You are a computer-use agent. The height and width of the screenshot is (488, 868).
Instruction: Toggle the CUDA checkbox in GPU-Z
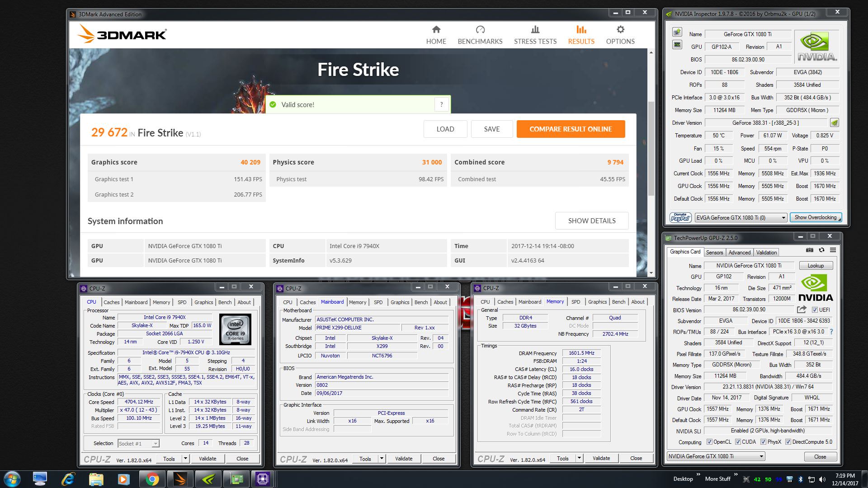click(x=738, y=442)
